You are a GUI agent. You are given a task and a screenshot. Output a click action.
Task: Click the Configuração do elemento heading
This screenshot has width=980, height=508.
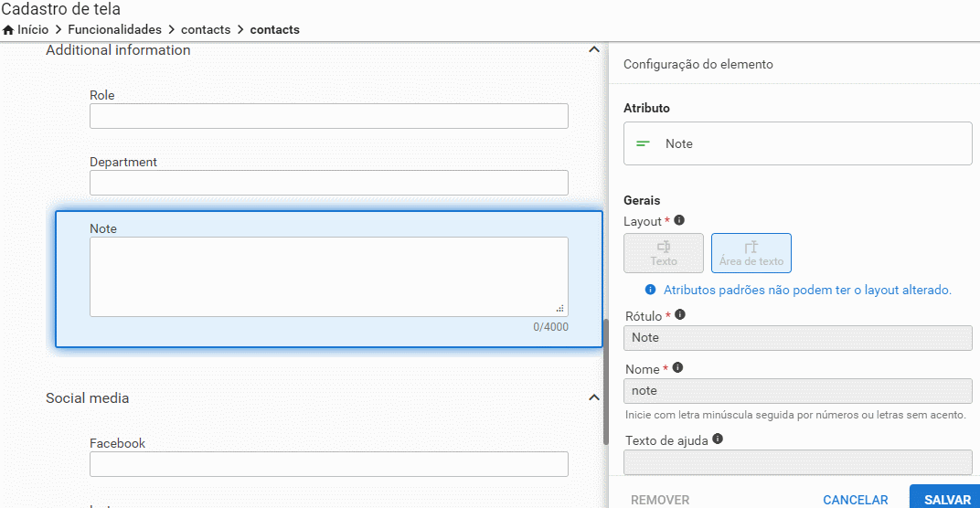click(x=698, y=64)
